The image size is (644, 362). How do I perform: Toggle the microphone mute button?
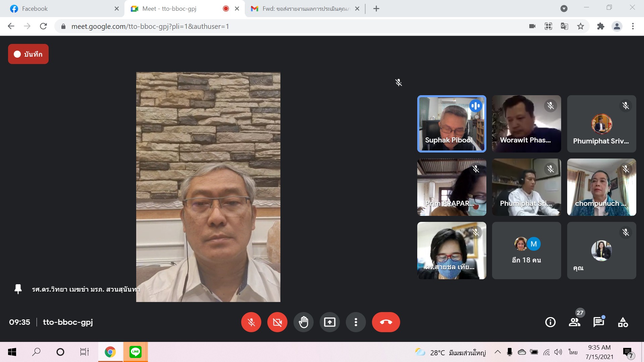pos(251,322)
